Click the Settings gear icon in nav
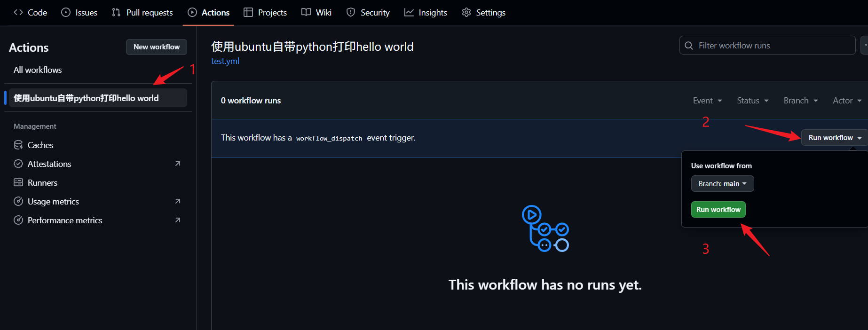The height and width of the screenshot is (330, 868). click(x=466, y=13)
